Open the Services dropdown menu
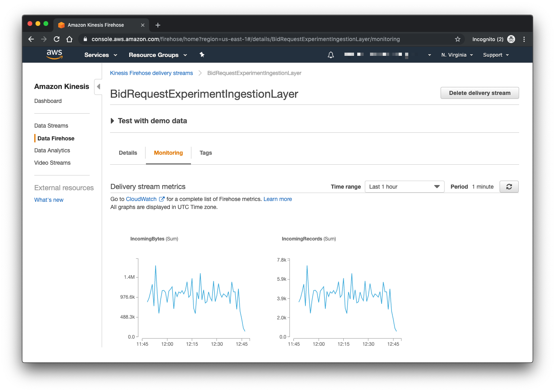Viewport: 555px width, 392px height. point(100,55)
